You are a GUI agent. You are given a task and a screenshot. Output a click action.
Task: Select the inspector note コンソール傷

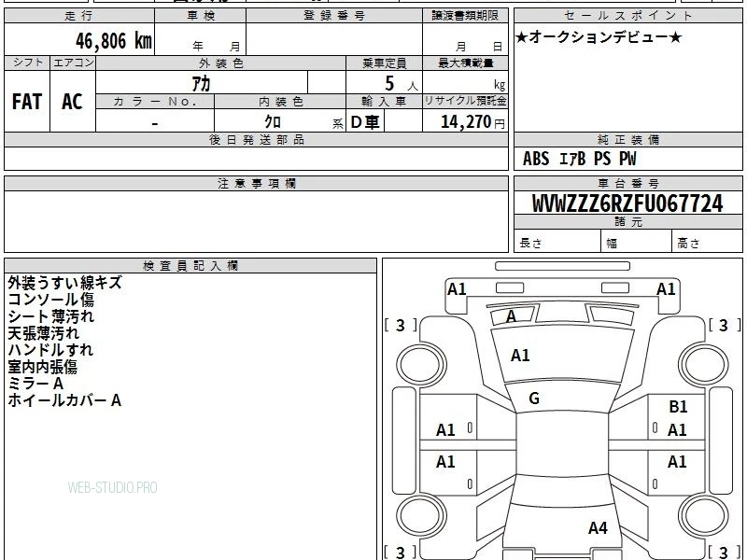click(51, 300)
